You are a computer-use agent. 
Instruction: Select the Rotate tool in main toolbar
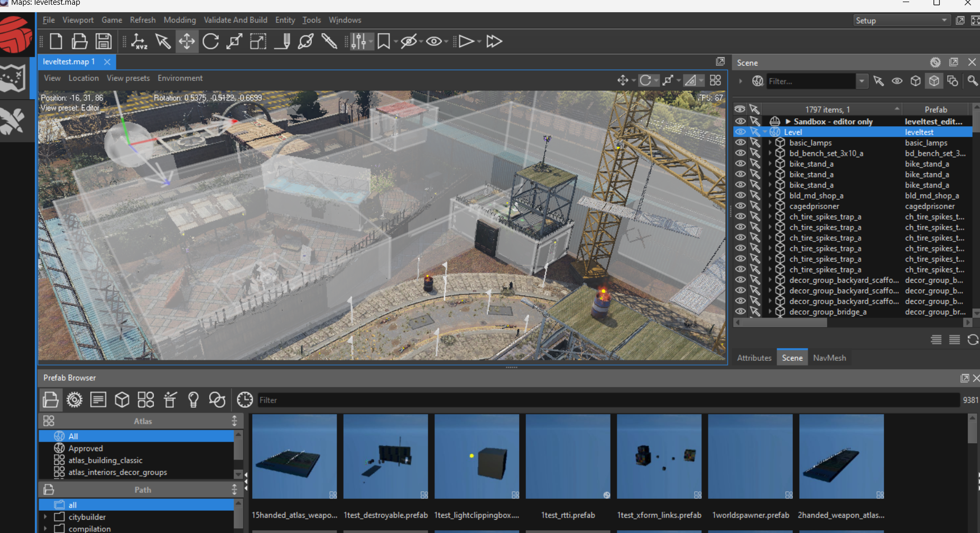pos(210,41)
